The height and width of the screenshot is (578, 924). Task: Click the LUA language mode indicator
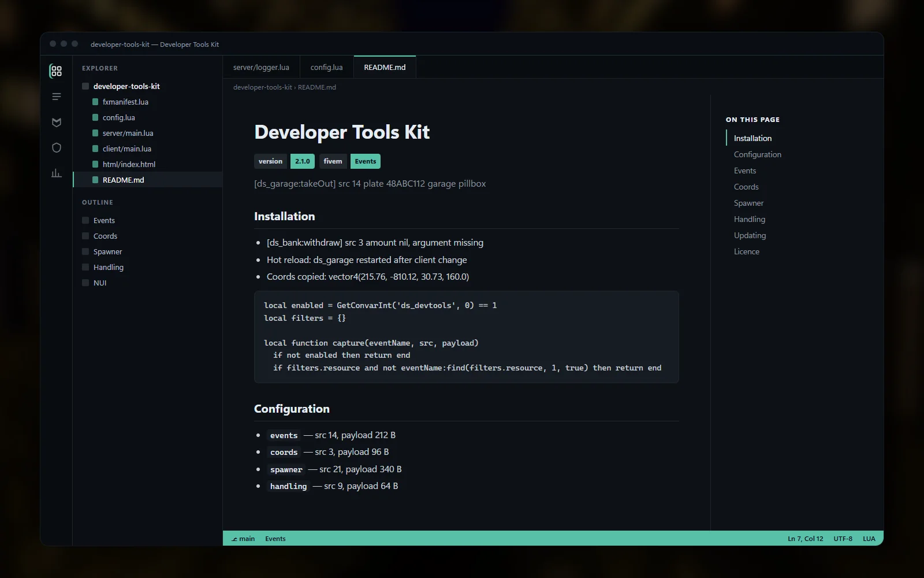pyautogui.click(x=869, y=539)
